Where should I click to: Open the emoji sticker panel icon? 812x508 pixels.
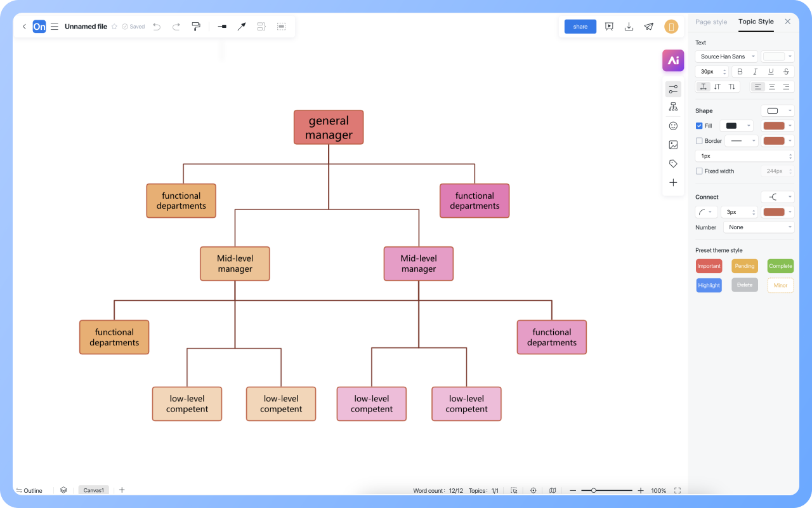point(673,126)
